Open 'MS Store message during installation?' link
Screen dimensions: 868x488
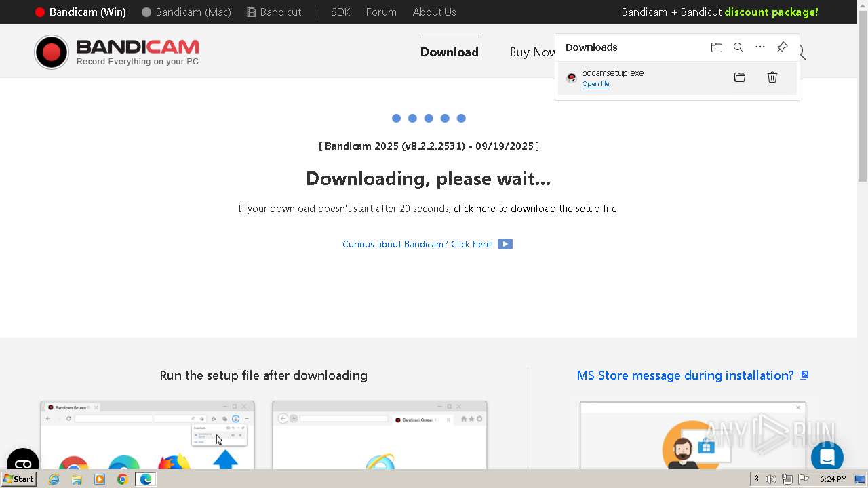(686, 375)
